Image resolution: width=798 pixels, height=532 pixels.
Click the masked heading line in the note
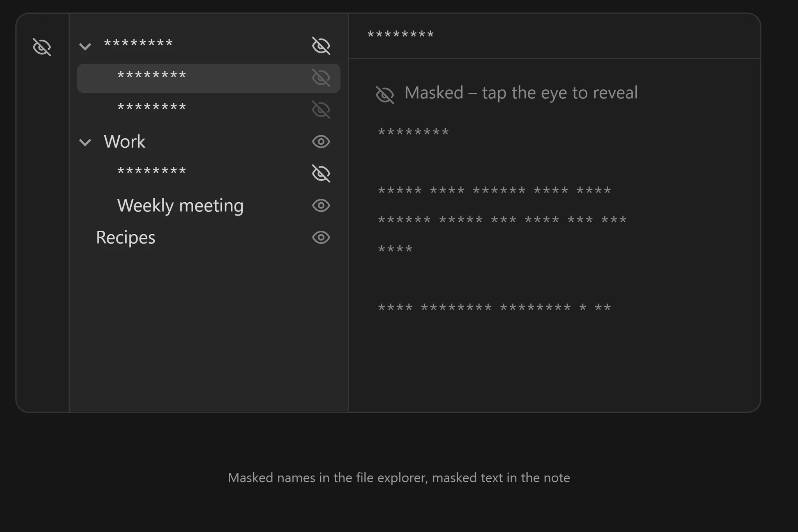pyautogui.click(x=413, y=132)
